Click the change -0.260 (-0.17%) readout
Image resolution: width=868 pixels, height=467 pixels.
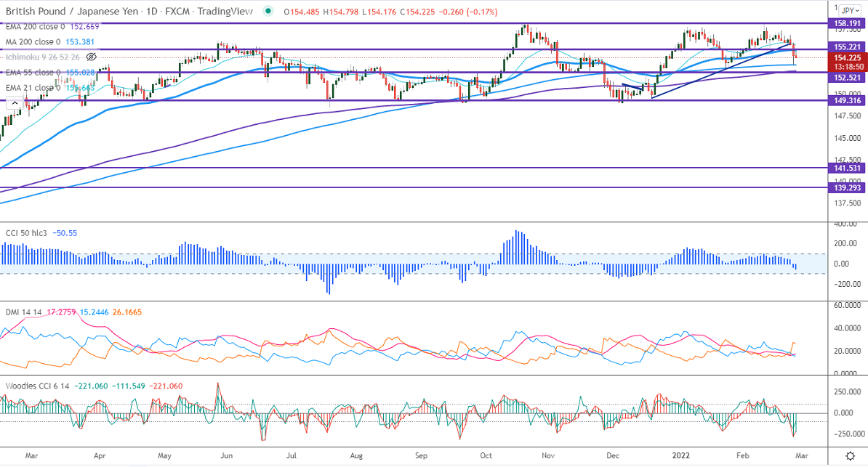point(468,12)
